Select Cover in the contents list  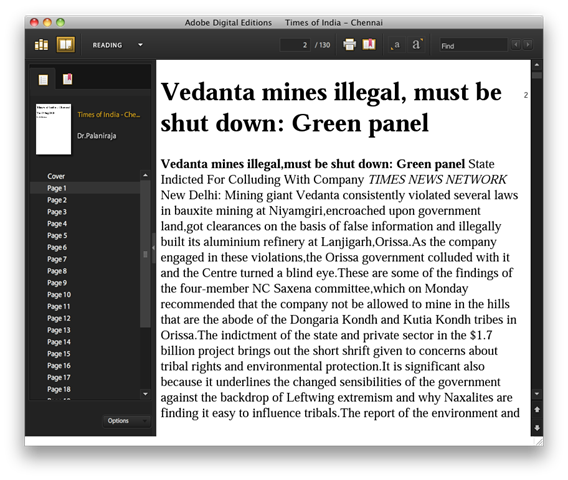(85, 176)
